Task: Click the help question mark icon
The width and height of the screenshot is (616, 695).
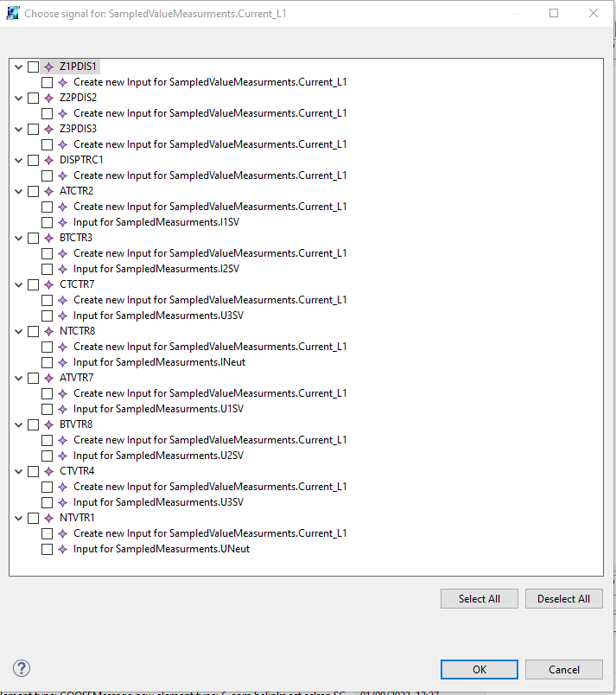Action: tap(22, 668)
